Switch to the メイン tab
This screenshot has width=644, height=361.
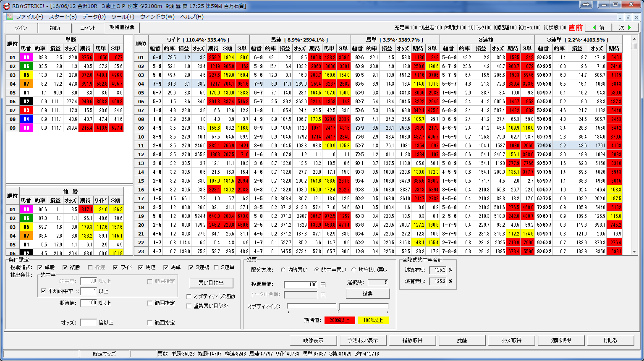(21, 28)
